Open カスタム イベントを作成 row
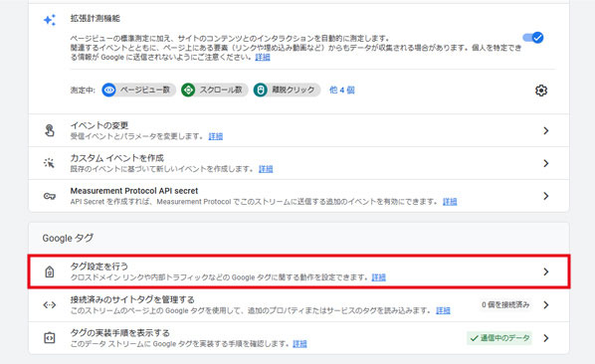 tap(298, 163)
